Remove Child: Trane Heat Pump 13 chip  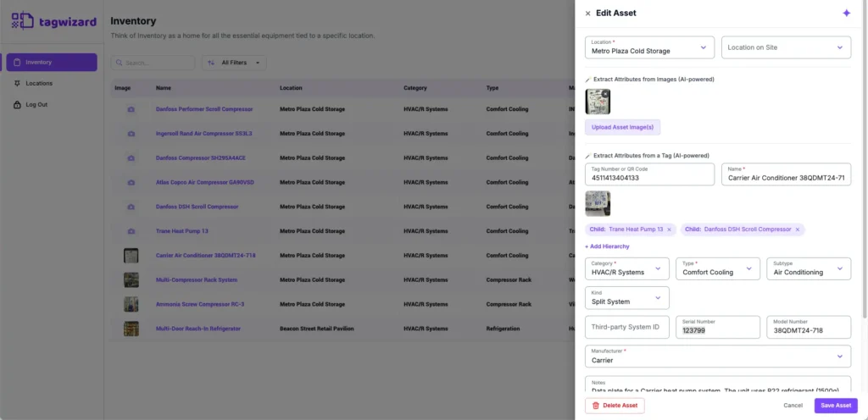click(669, 229)
